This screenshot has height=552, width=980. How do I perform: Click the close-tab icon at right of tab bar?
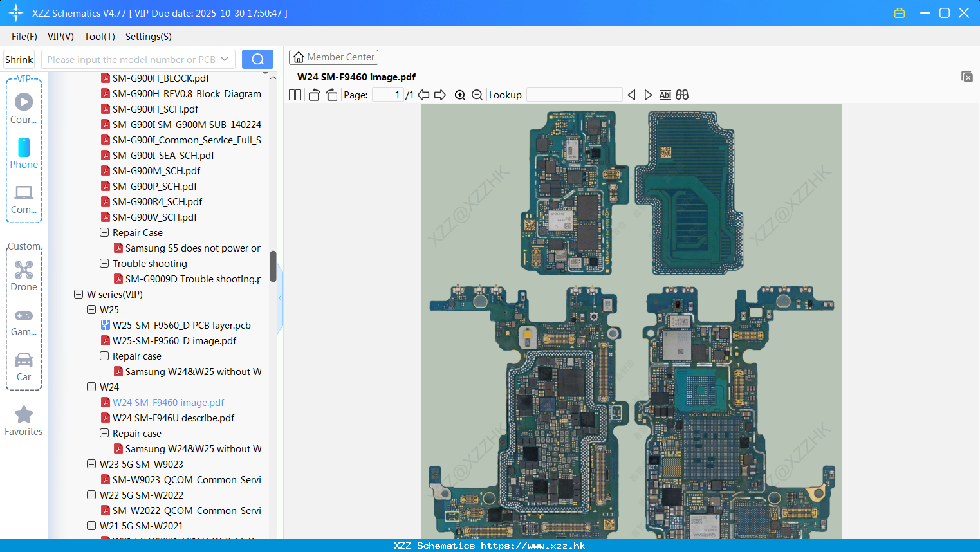(x=967, y=77)
